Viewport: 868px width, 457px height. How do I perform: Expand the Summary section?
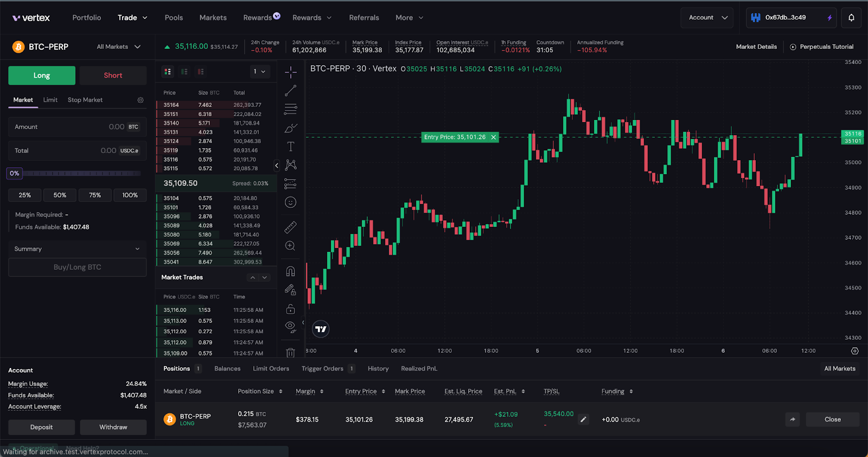[x=77, y=249]
